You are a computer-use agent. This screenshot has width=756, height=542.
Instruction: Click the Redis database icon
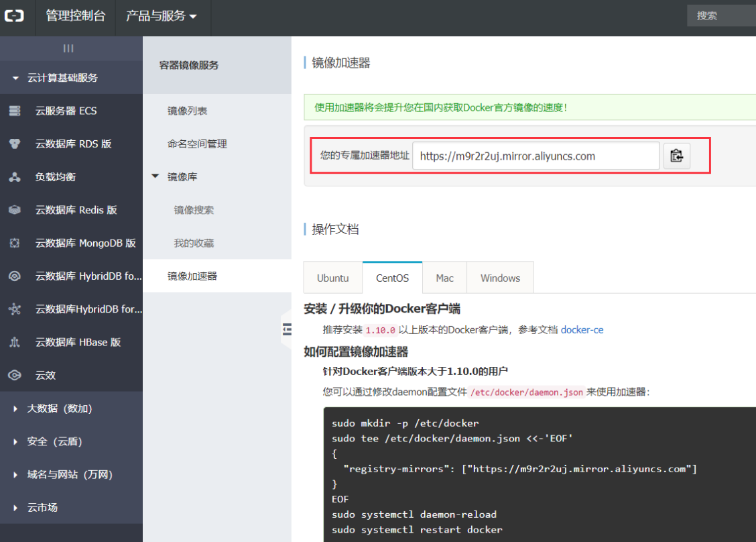tap(15, 210)
